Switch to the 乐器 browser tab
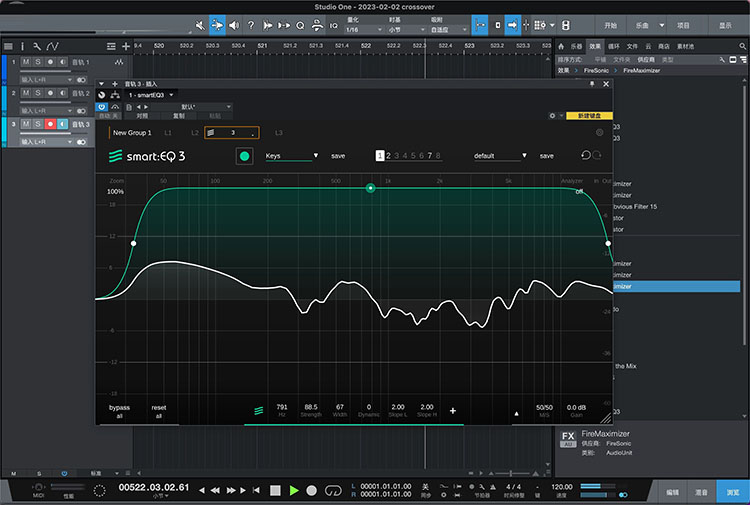 [x=576, y=46]
